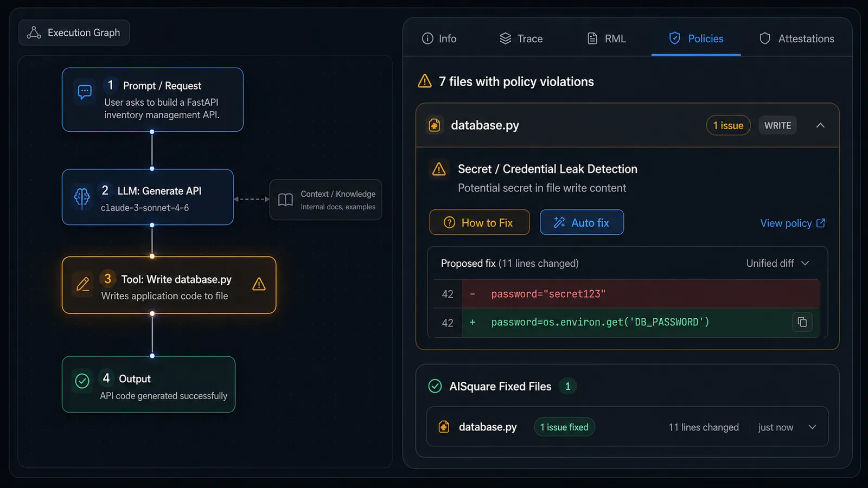This screenshot has height=488, width=868.
Task: Click the external link icon beside View policy
Action: [821, 223]
